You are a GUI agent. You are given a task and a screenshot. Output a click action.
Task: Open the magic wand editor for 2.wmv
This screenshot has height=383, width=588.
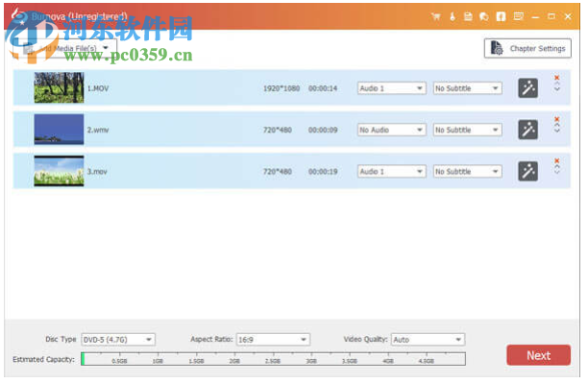tap(528, 130)
